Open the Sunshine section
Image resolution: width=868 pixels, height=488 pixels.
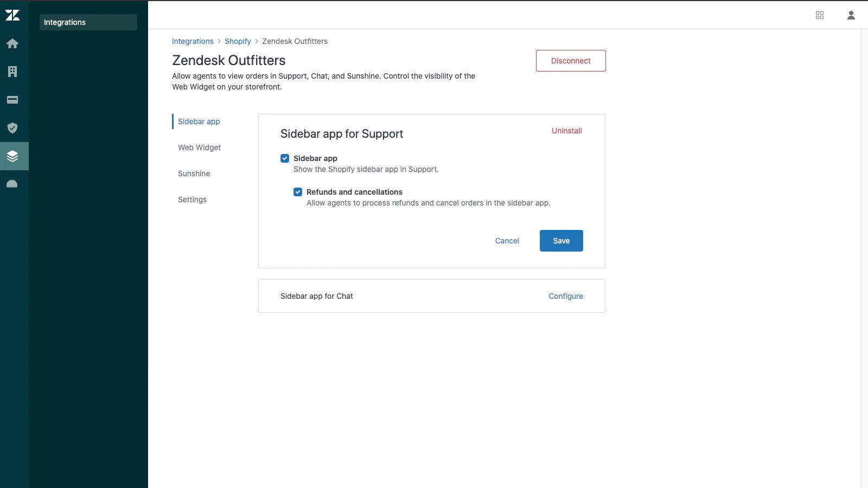tap(193, 174)
